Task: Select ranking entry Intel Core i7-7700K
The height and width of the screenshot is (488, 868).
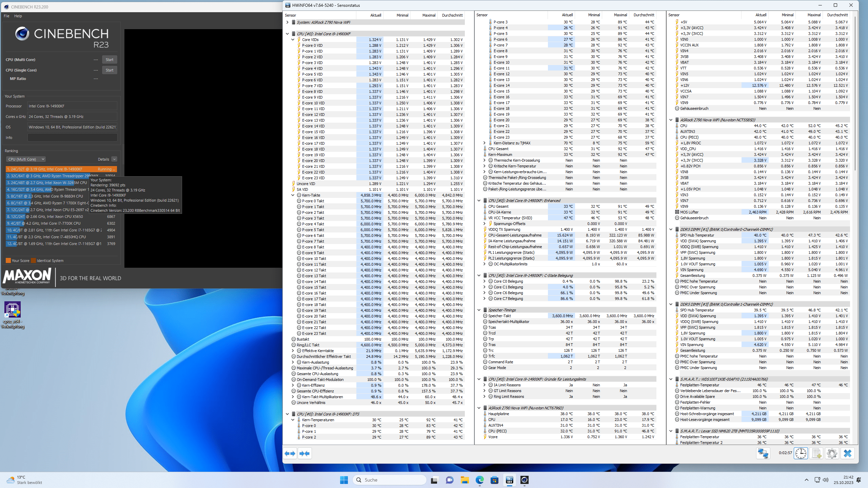Action: (61, 223)
